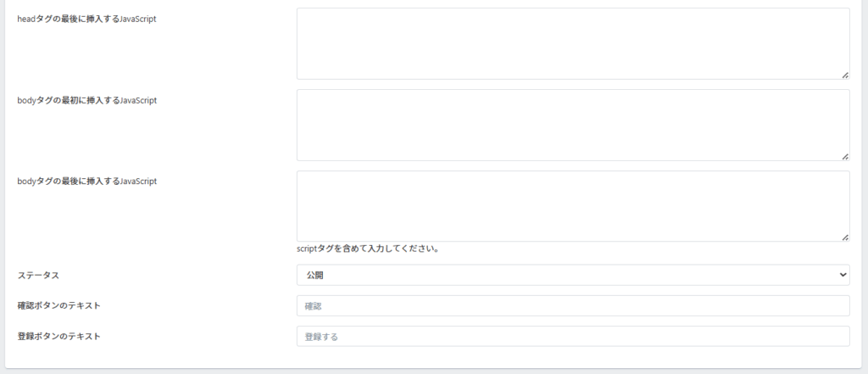
Task: Click the 公開 value in status select
Action: [x=314, y=275]
